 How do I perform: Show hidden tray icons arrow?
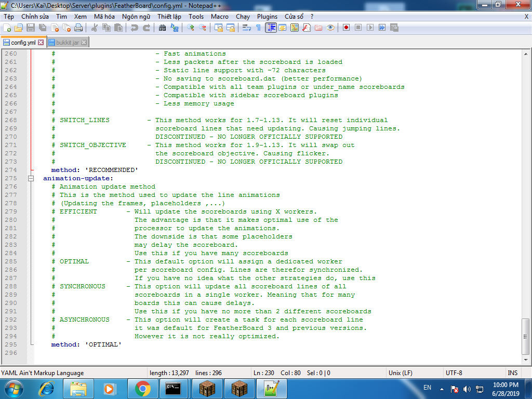(442, 389)
